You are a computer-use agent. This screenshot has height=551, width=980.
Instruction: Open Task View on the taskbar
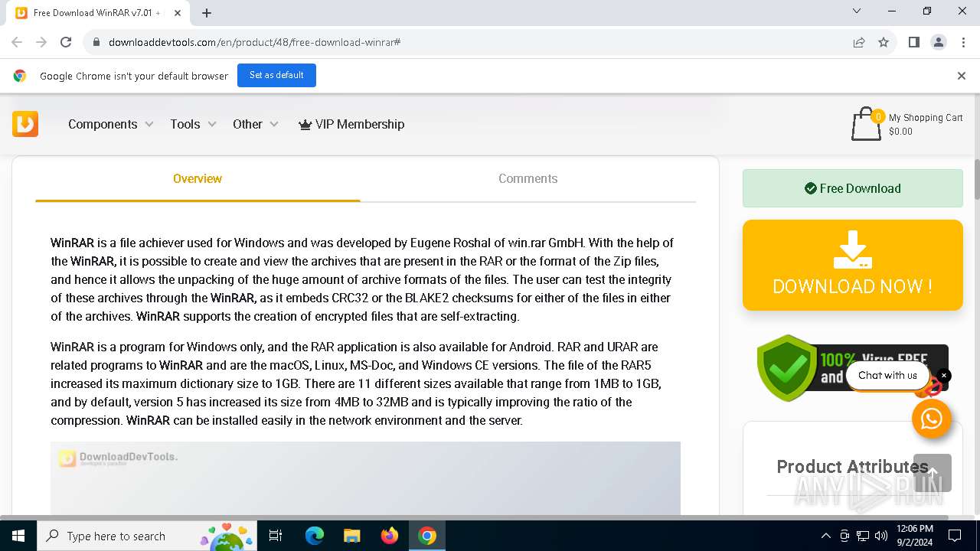pos(276,536)
